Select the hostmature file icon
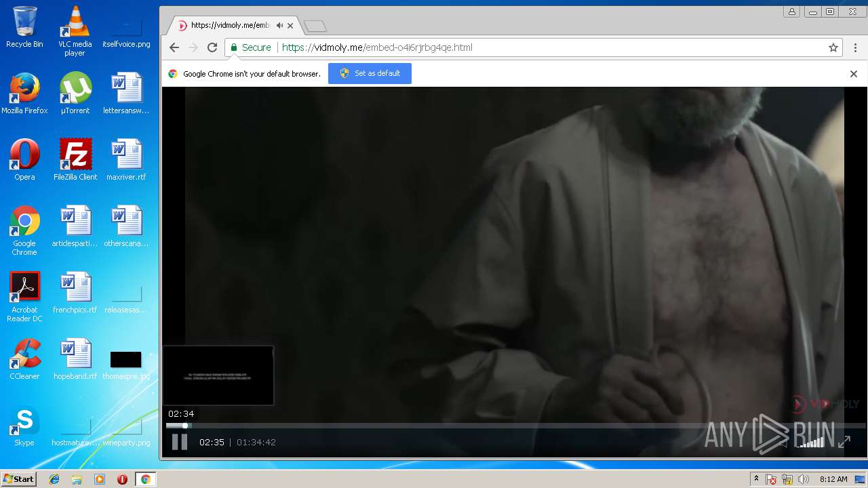868x488 pixels. (75, 432)
